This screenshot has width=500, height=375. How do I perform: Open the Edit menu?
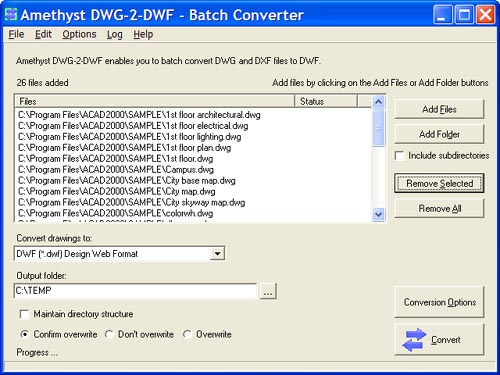tap(43, 34)
